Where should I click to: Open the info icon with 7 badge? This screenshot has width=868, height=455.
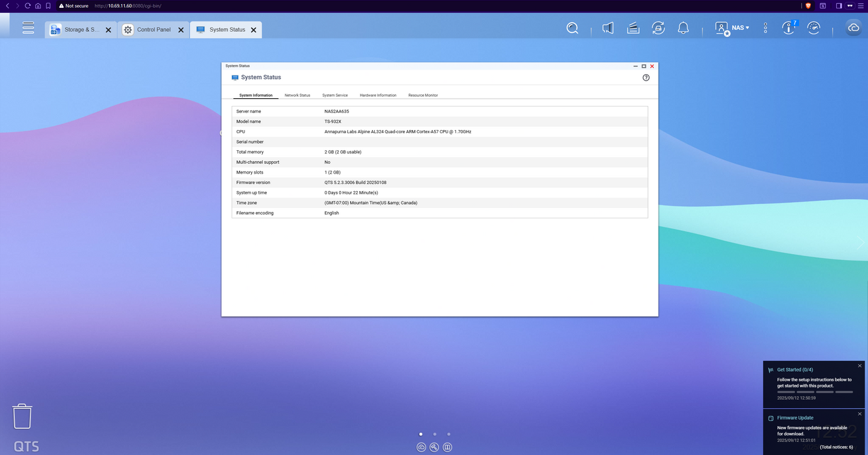789,28
